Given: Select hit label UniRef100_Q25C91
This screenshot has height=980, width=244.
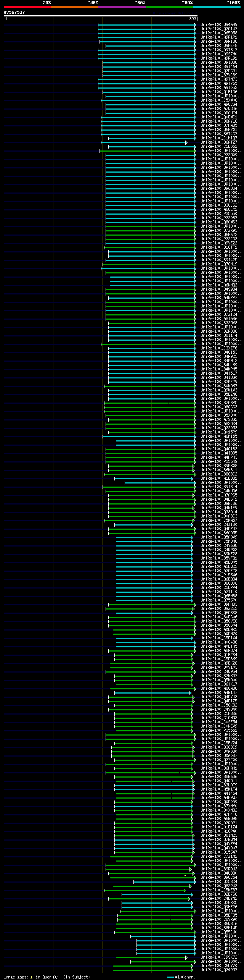Looking at the screenshot, I should (219, 71).
